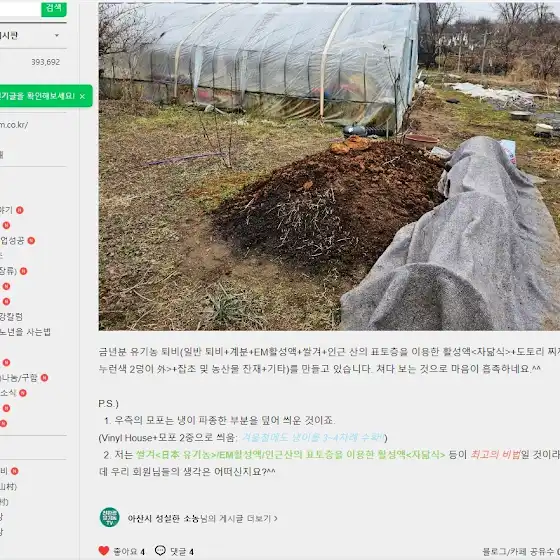Click the author's round profile avatar
The image size is (560, 560).
point(110,517)
